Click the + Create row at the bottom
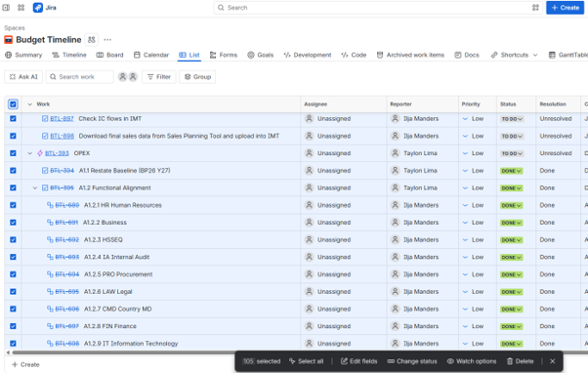This screenshot has width=588, height=373. pyautogui.click(x=25, y=364)
